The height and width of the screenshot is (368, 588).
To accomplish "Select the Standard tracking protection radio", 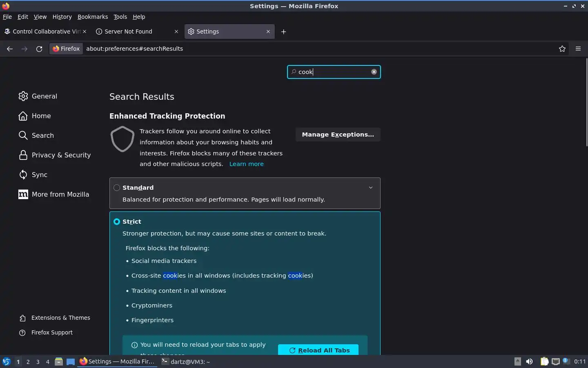I will pyautogui.click(x=117, y=188).
